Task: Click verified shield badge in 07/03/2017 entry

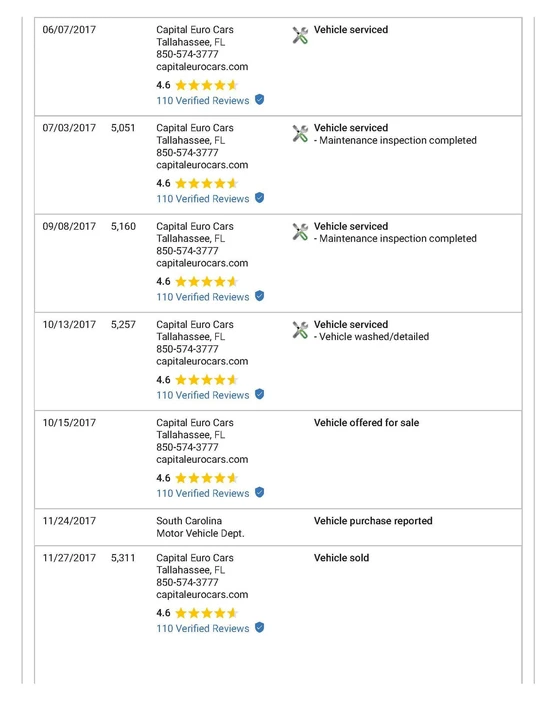Action: (x=259, y=198)
